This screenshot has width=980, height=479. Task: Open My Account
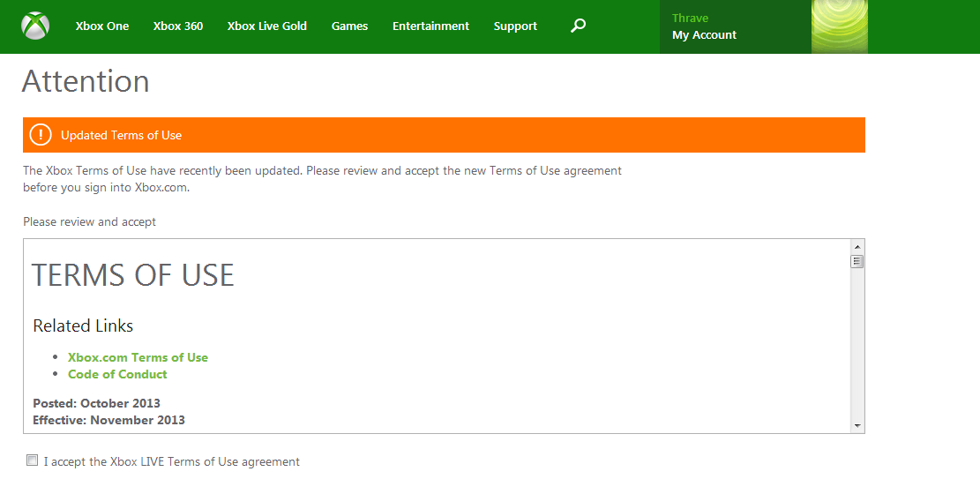click(x=705, y=35)
